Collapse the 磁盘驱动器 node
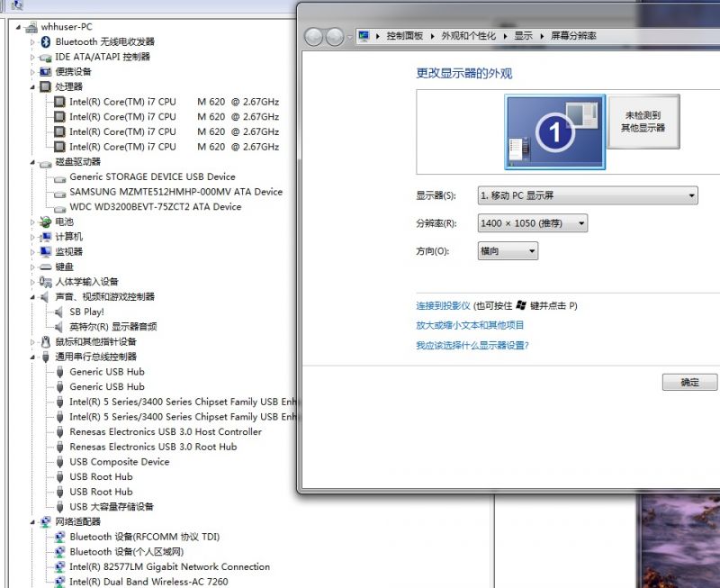This screenshot has height=588, width=720. pos(32,162)
